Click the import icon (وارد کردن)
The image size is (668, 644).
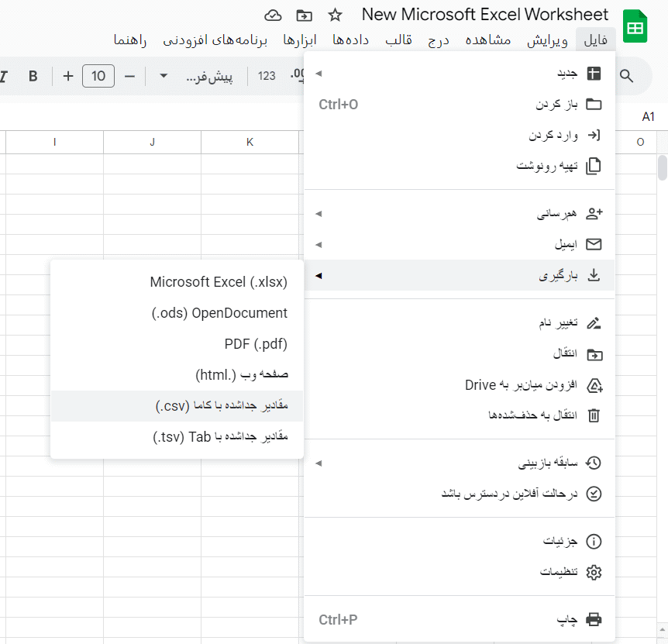point(594,136)
